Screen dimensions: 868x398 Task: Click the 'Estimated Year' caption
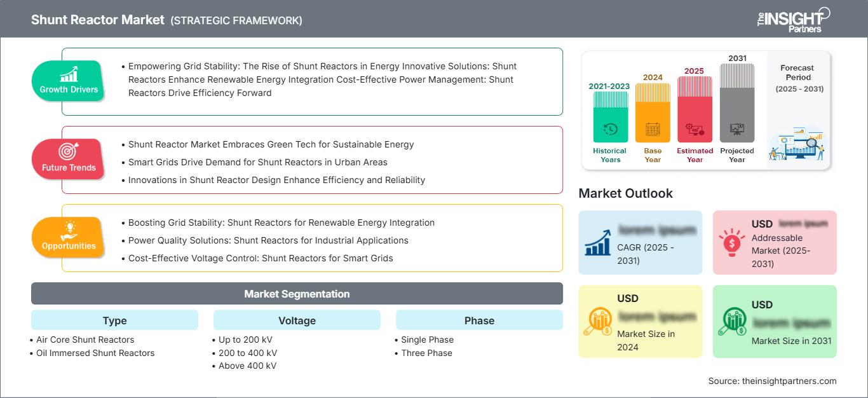[695, 155]
